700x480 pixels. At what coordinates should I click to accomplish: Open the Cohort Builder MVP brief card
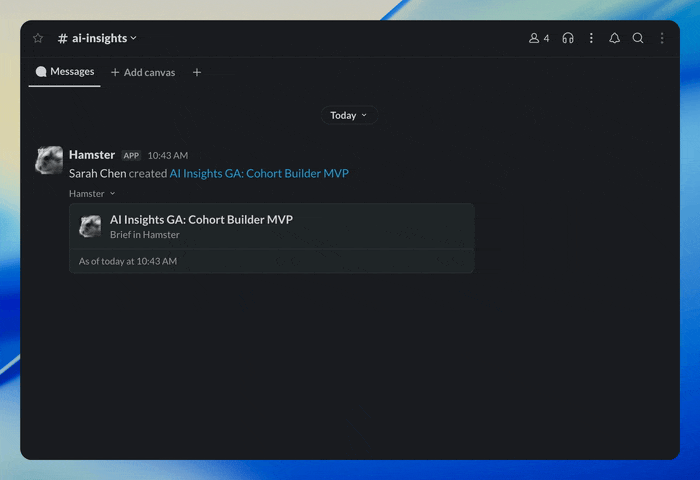[x=271, y=238]
